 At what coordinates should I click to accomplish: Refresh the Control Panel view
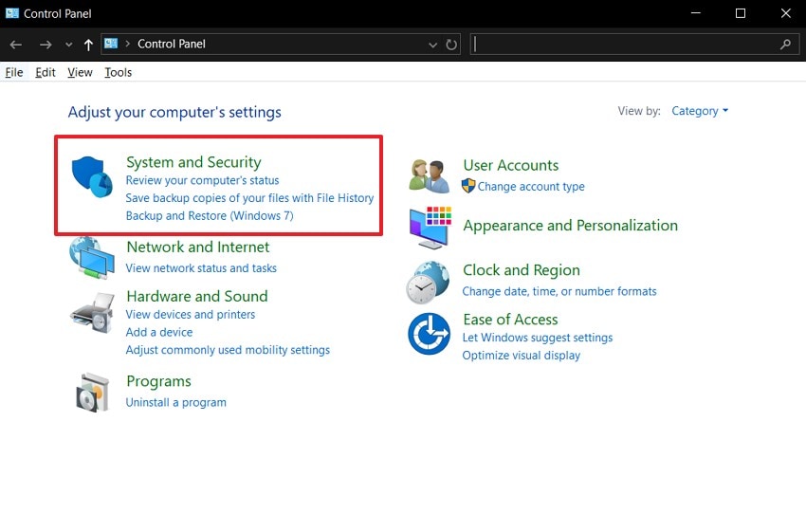coord(451,45)
